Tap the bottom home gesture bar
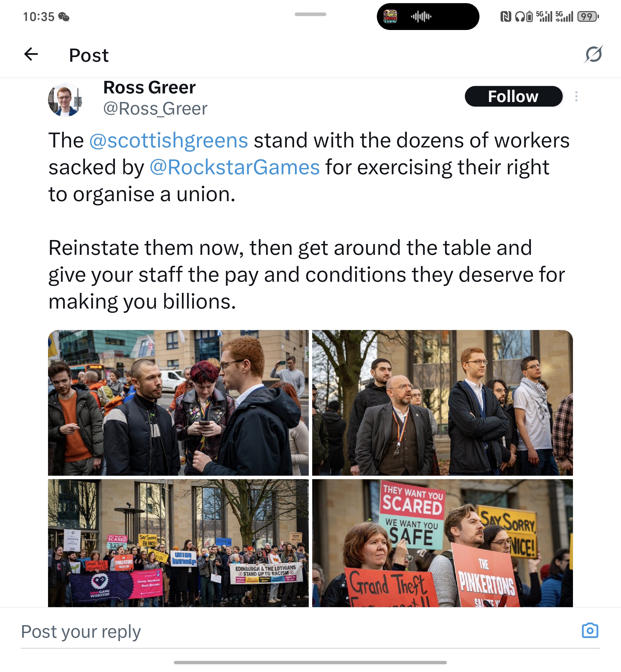 (x=310, y=662)
